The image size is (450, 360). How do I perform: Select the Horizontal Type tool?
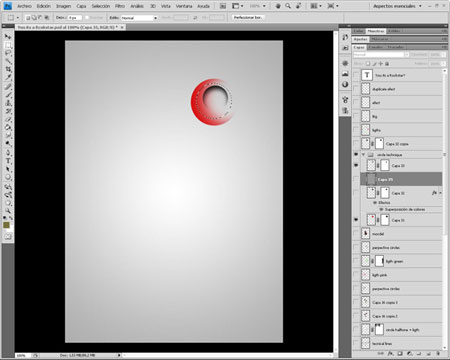[x=8, y=161]
